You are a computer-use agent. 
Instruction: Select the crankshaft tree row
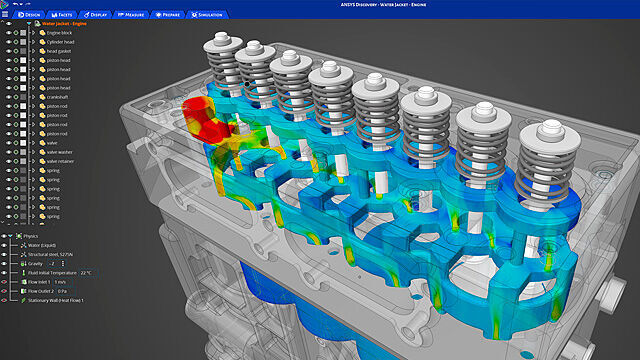[57, 97]
